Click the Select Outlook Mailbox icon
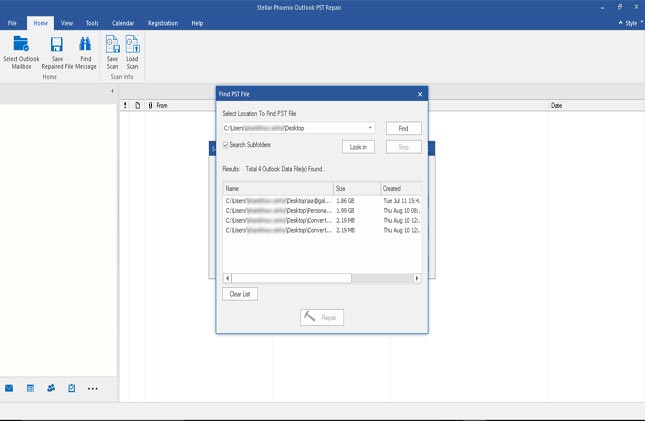The height and width of the screenshot is (421, 645). click(21, 44)
